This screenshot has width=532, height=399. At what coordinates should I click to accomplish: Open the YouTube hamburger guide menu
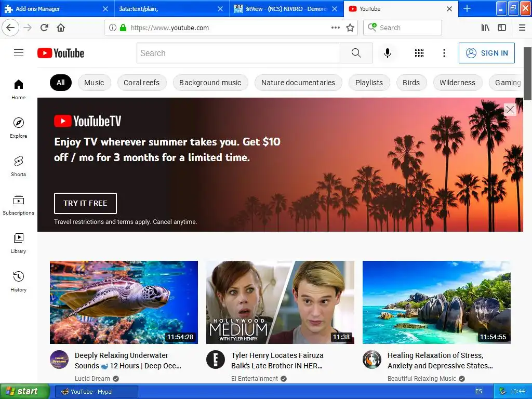[x=19, y=53]
